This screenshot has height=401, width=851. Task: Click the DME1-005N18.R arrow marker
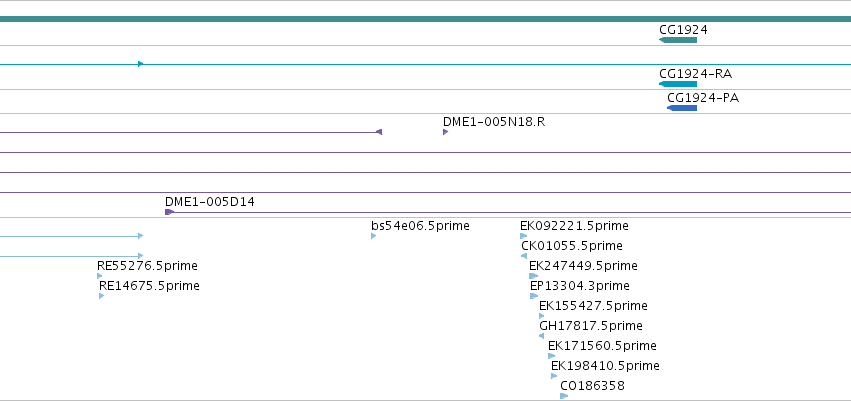click(446, 132)
